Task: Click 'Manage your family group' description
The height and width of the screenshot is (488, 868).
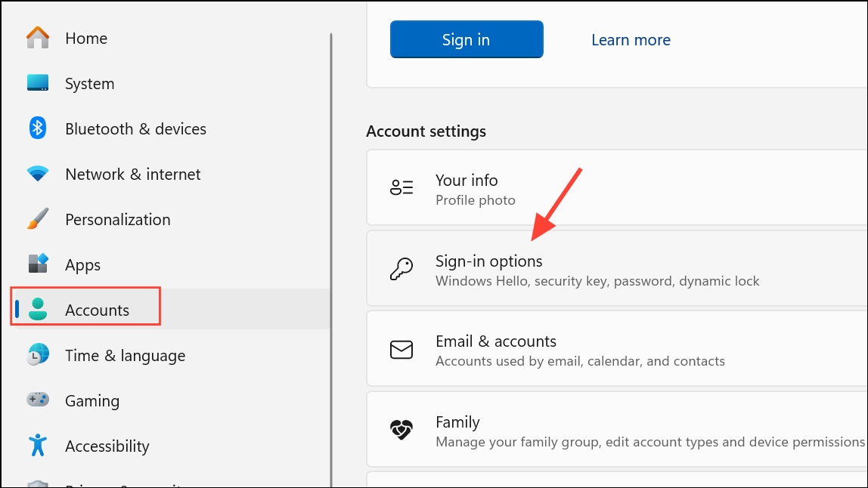Action: [650, 442]
